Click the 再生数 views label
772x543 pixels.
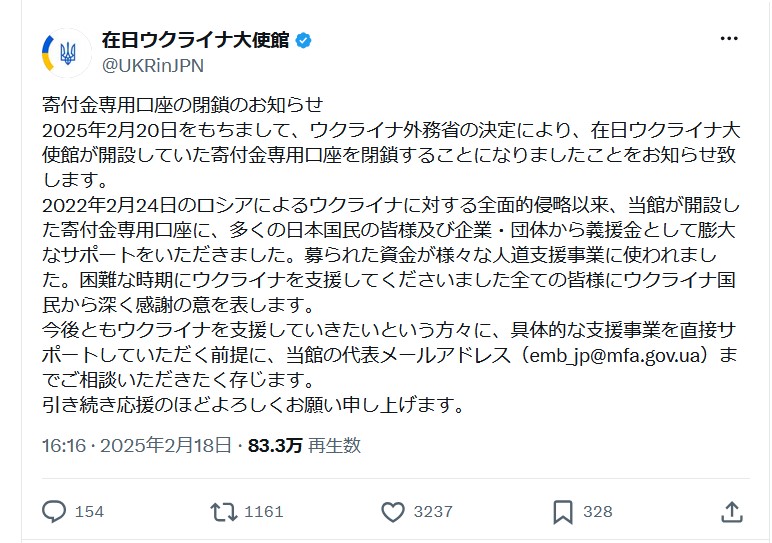click(334, 446)
